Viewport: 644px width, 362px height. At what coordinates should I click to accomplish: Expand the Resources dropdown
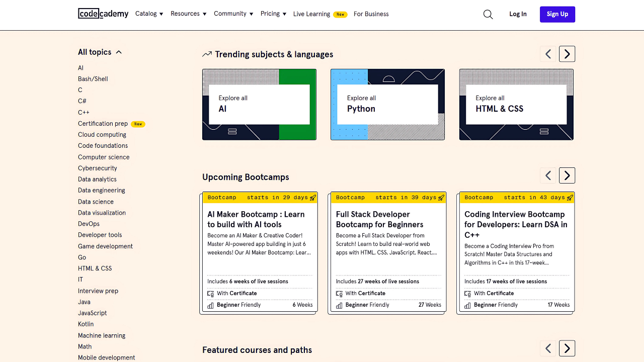coord(188,14)
